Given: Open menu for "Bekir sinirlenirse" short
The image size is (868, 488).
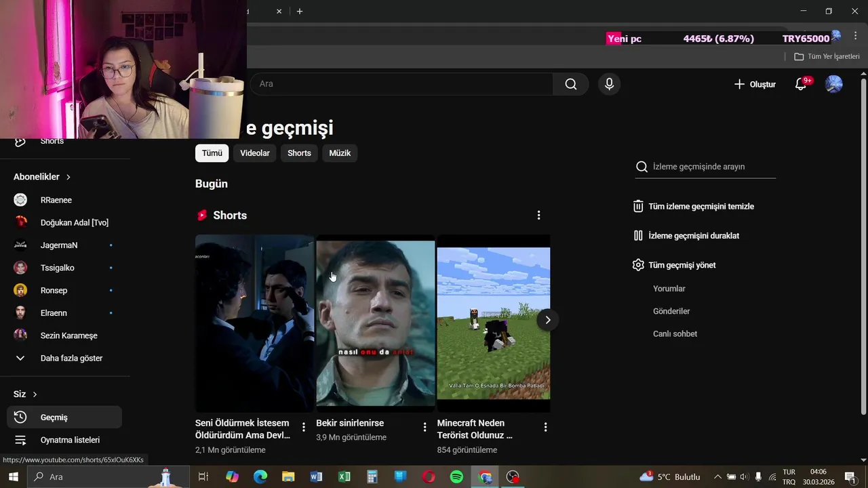Looking at the screenshot, I should click(x=425, y=427).
